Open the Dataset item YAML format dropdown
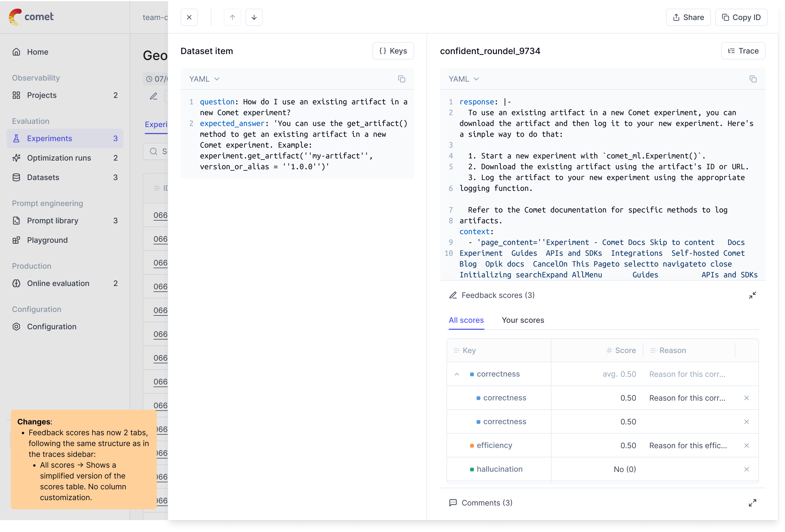 tap(204, 79)
